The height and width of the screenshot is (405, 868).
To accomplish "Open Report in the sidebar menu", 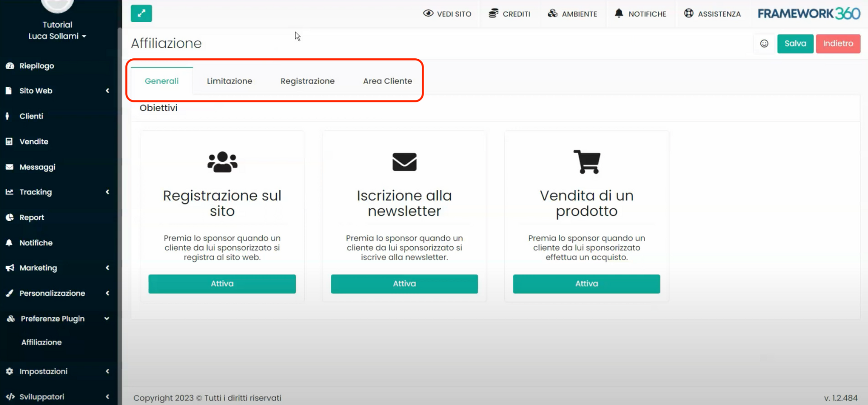I will (32, 217).
